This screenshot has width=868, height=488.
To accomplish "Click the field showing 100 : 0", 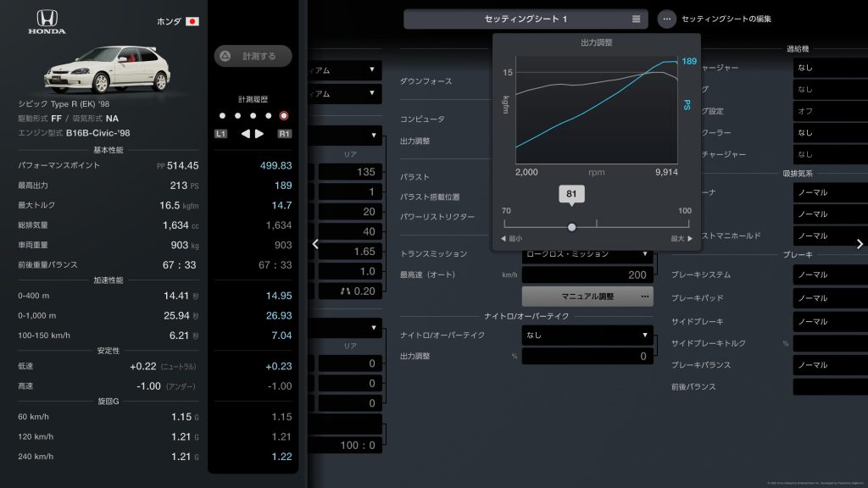I will click(346, 446).
